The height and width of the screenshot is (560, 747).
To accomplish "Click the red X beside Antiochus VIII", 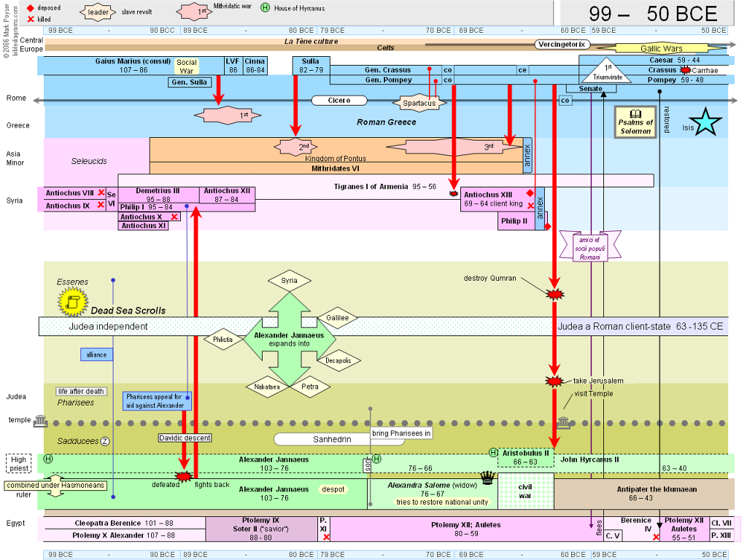I will pyautogui.click(x=101, y=192).
